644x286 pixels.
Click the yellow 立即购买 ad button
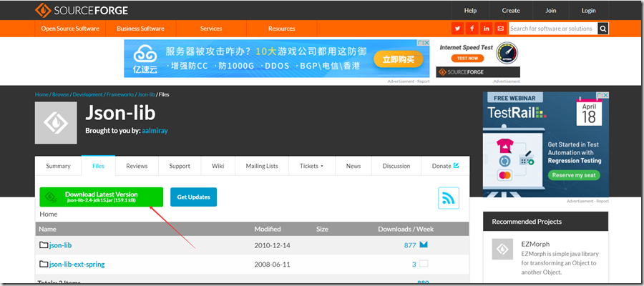tap(399, 59)
